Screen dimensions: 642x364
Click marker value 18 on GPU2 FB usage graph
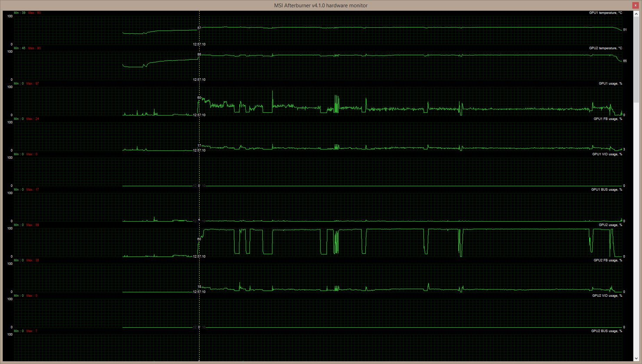click(199, 287)
